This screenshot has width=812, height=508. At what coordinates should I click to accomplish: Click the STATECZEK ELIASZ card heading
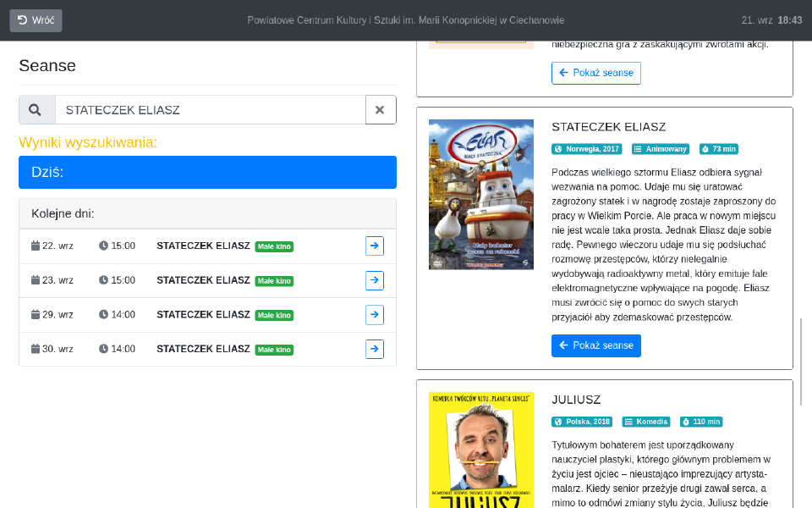coord(608,127)
